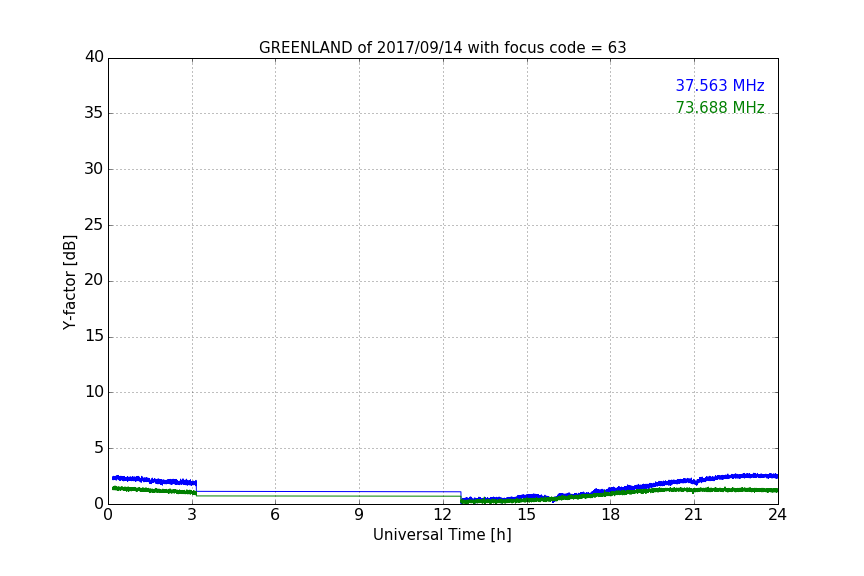Click the Y-factor [dB] axis label
This screenshot has width=864, height=576.
(x=69, y=282)
